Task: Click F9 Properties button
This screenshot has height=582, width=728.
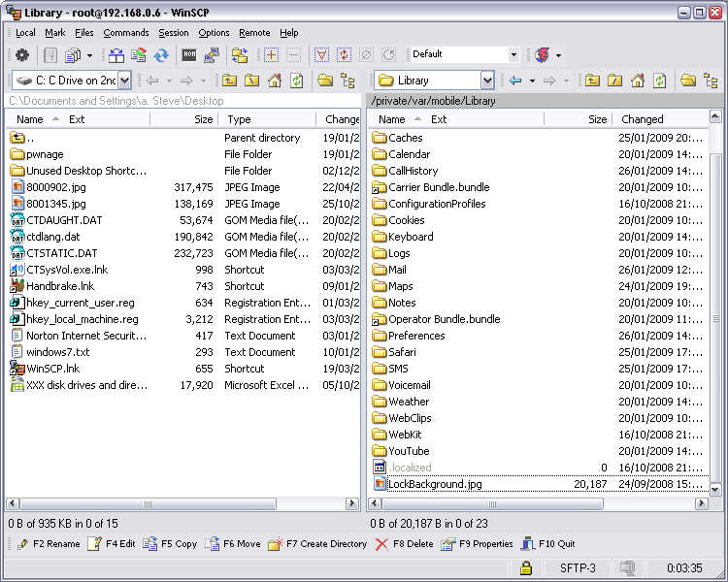Action: click(x=477, y=544)
